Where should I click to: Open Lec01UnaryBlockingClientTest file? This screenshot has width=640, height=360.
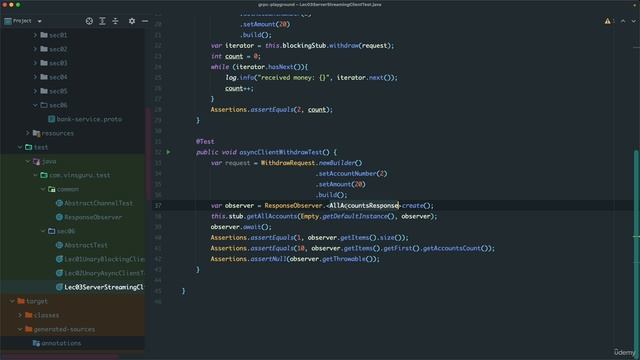tap(104, 259)
